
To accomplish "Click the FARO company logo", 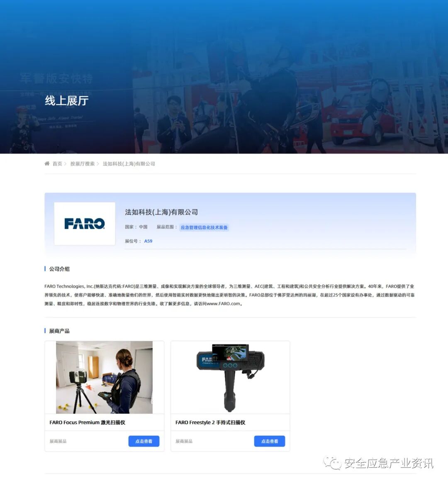I will click(84, 223).
